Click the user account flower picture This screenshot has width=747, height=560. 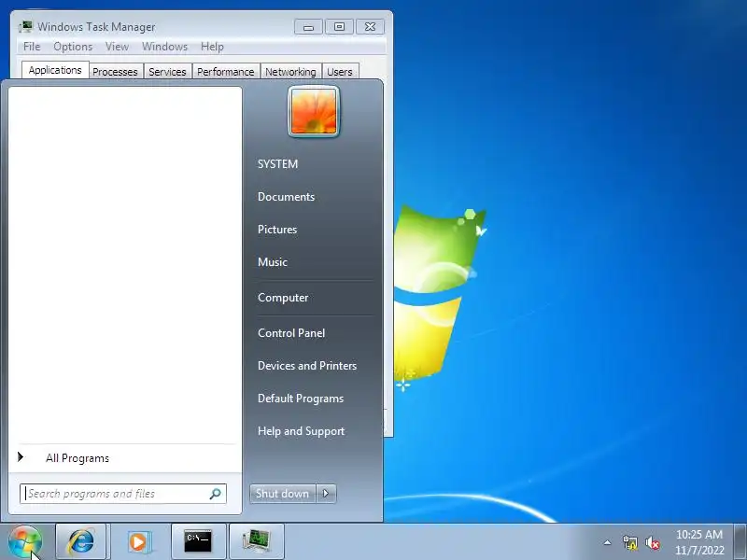point(314,111)
